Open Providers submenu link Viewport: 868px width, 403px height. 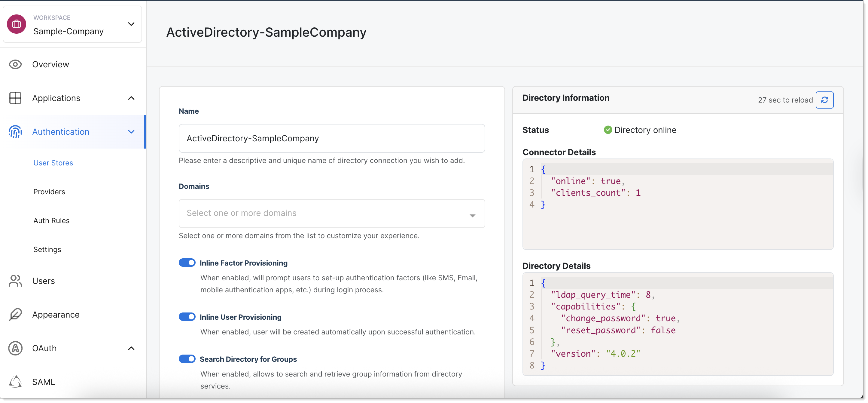coord(49,192)
